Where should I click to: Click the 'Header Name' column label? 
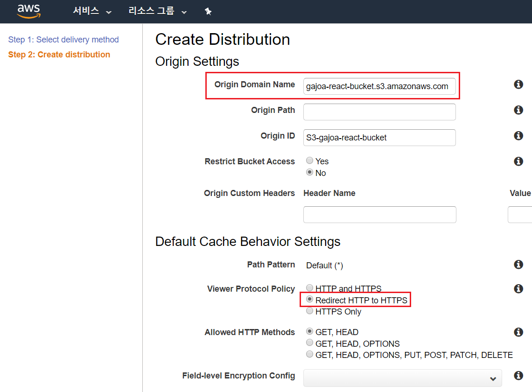pyautogui.click(x=329, y=193)
